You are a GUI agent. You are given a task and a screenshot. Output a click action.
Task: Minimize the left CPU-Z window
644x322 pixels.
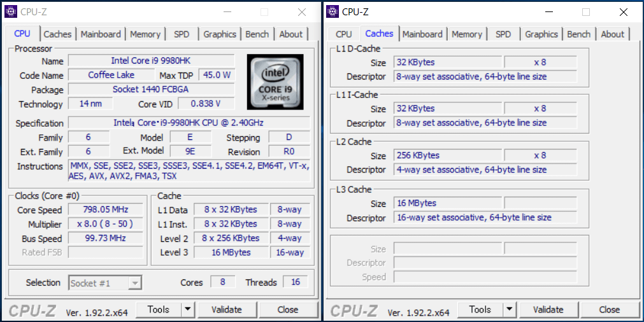point(227,12)
